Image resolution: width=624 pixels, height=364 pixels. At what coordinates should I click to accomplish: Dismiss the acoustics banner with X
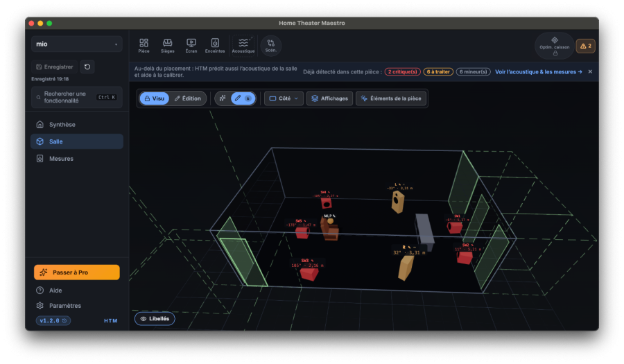pyautogui.click(x=590, y=71)
